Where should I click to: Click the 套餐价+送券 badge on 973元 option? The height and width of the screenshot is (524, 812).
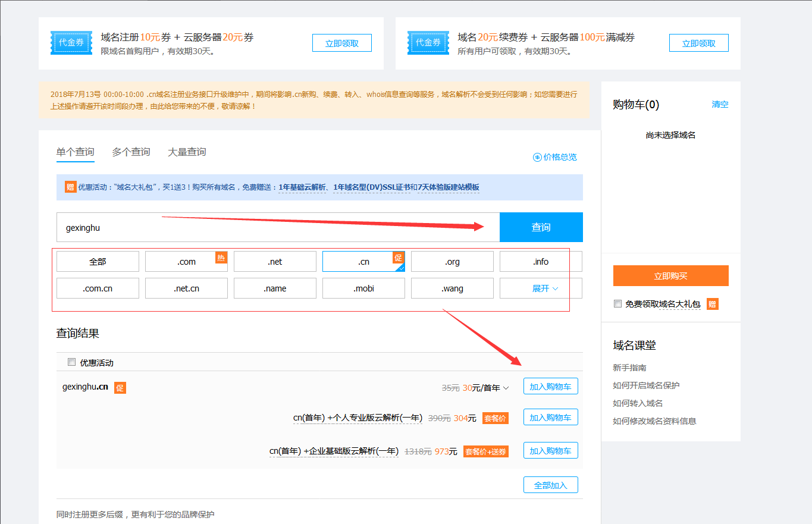485,451
